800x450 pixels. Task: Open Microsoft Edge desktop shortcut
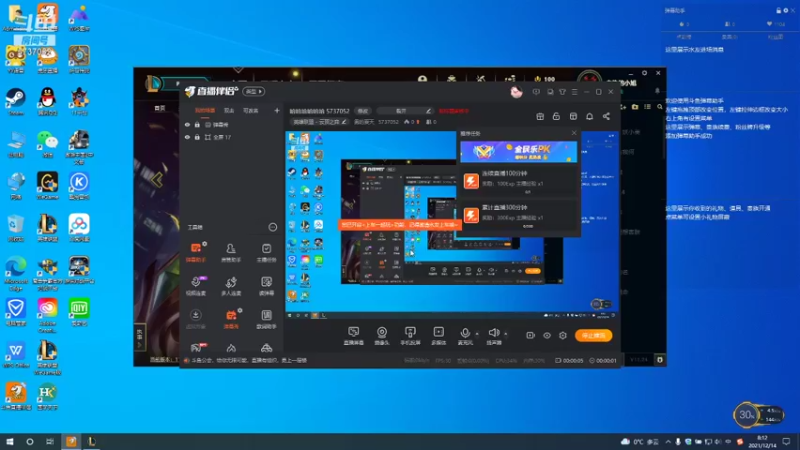[x=16, y=273]
